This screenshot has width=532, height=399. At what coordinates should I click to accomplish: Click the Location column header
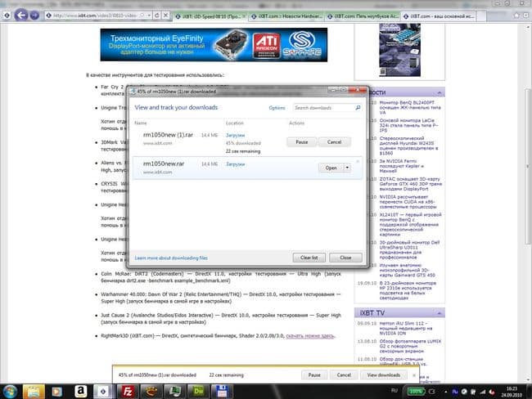[x=234, y=123]
